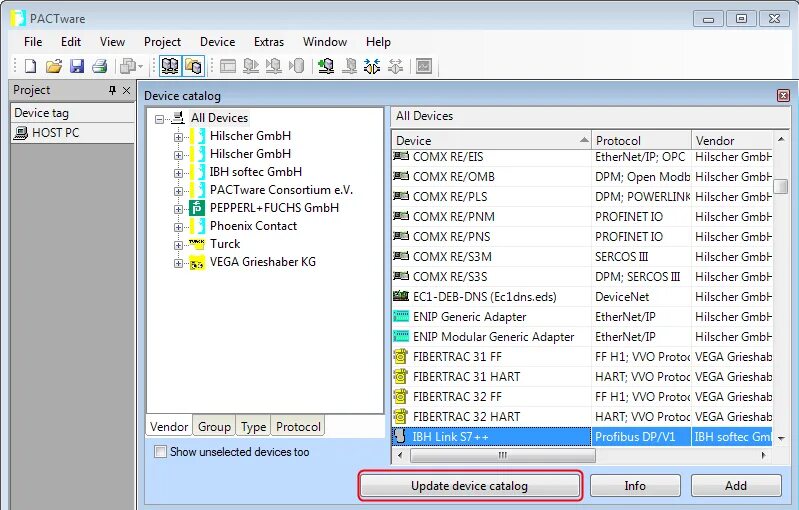Expand the first Hilscher GmbH vendor node

point(178,137)
